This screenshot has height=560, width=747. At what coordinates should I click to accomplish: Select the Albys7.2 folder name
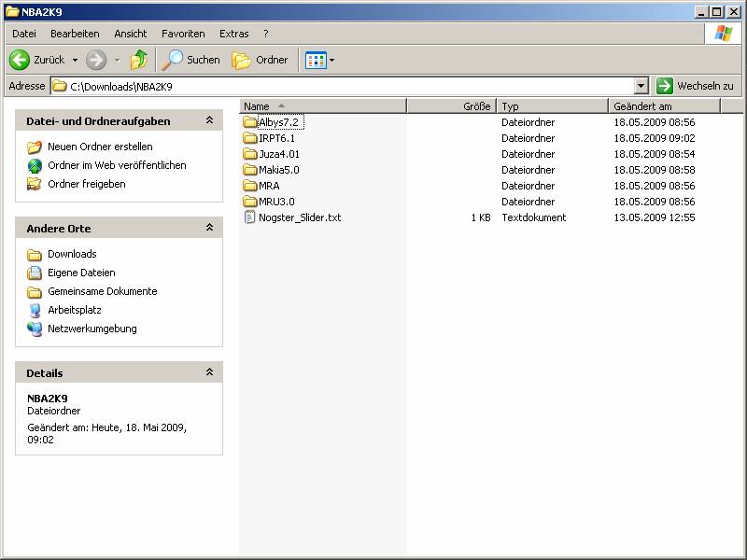point(278,122)
